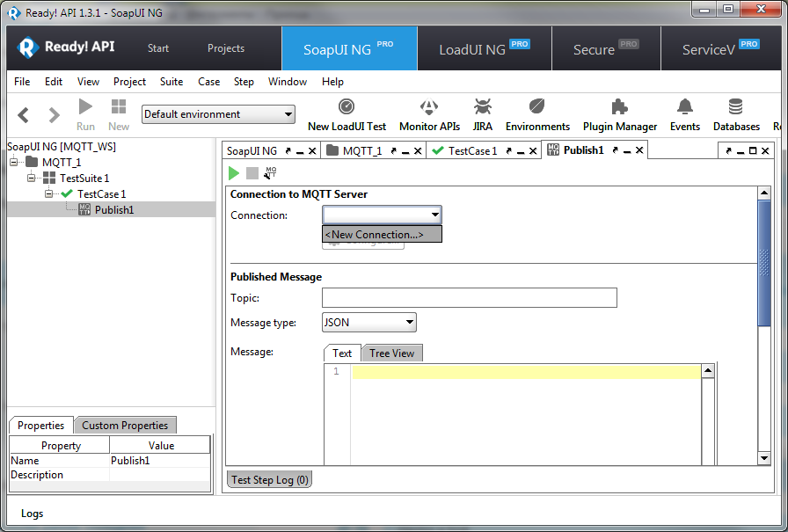
Task: Open the Connection combo box
Action: click(x=382, y=215)
